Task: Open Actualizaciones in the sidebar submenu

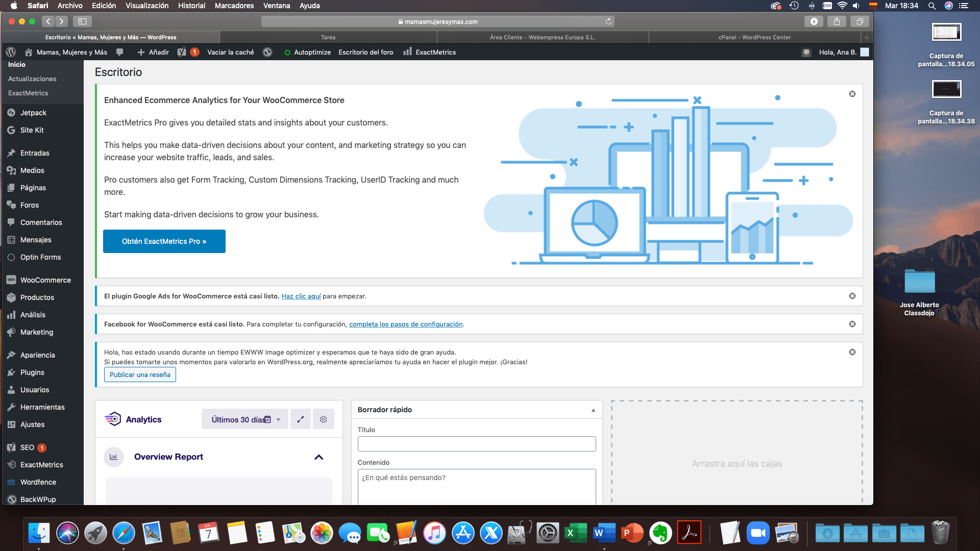Action: tap(32, 79)
